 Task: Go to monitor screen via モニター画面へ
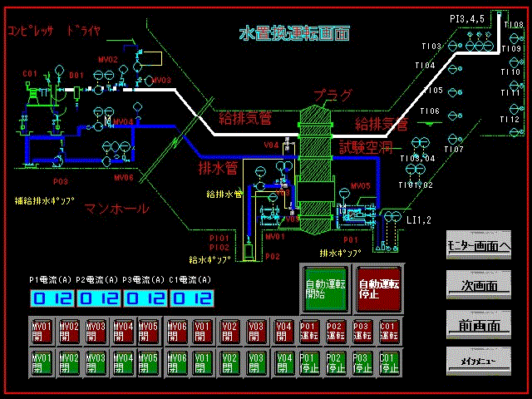pos(477,245)
